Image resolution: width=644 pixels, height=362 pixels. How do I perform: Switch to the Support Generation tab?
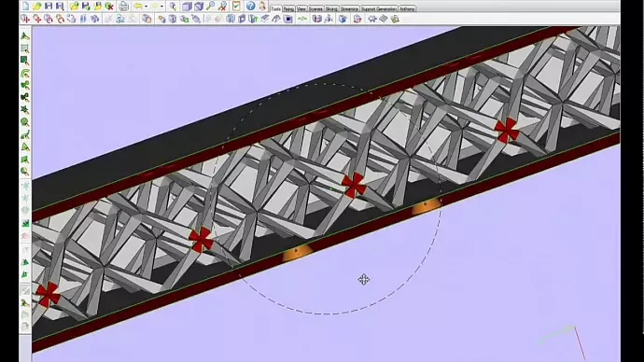tap(379, 8)
